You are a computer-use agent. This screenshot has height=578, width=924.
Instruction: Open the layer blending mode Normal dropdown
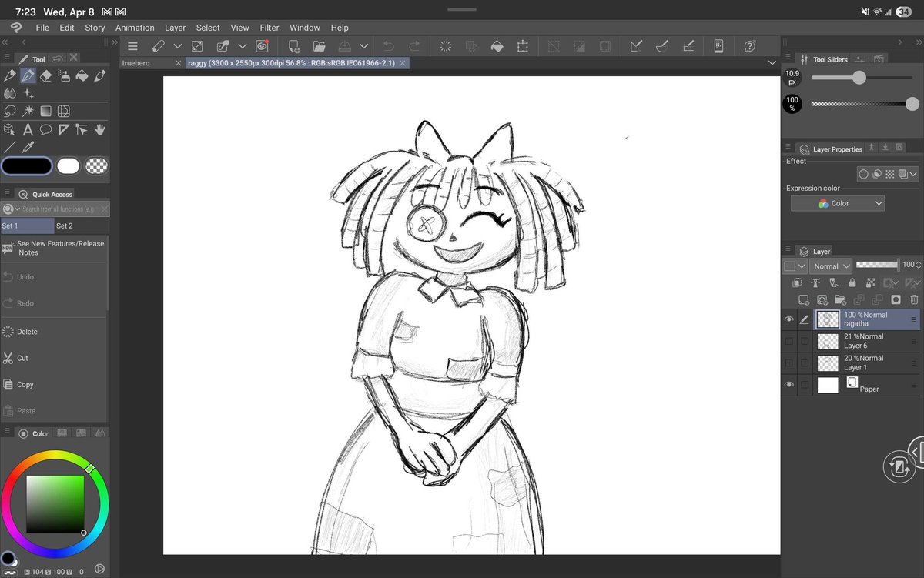click(831, 266)
